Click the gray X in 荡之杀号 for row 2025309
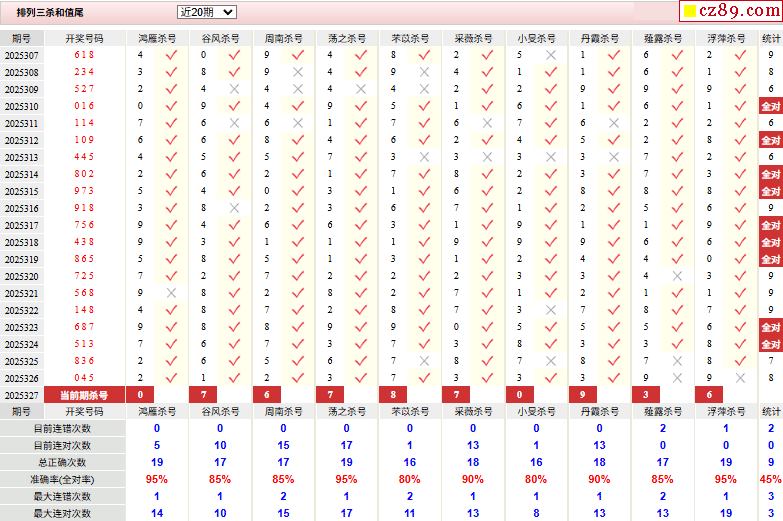 (361, 89)
